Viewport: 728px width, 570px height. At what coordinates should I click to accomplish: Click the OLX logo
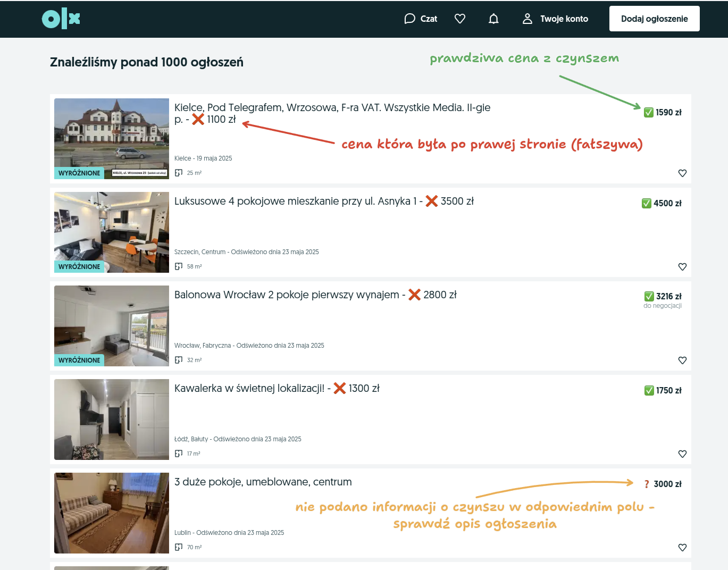pos(61,19)
